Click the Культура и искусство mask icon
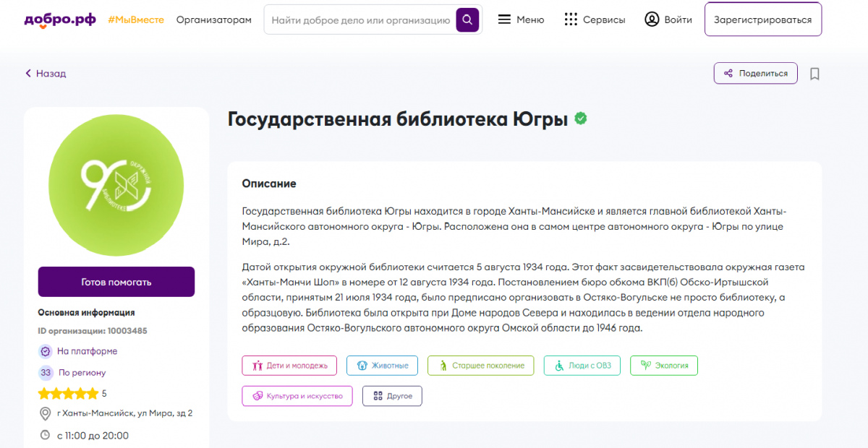Viewport: 868px width, 448px height. (257, 396)
